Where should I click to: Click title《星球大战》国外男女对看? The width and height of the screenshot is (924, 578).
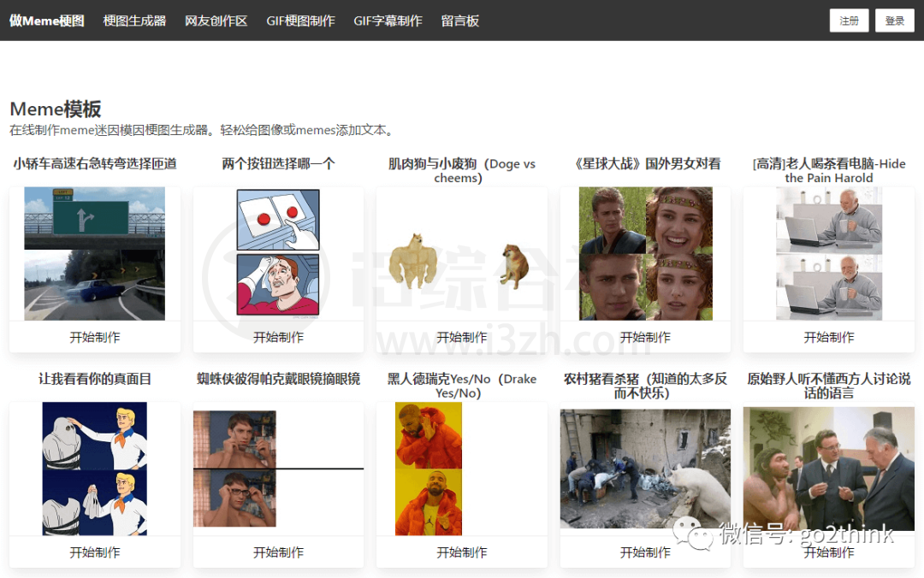[x=645, y=164]
